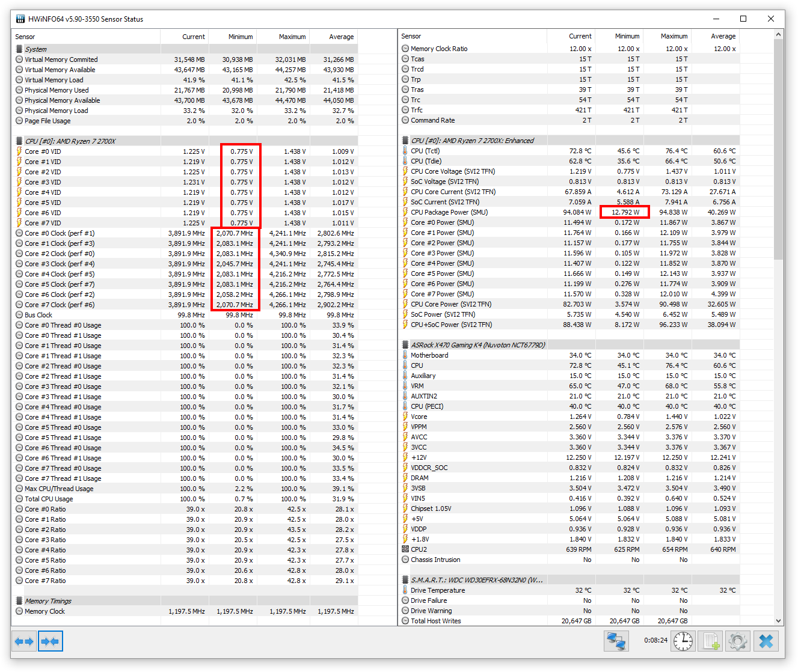Screen dimensions: 798x672
Task: Click the collapse layout arrows button
Action: tap(51, 641)
